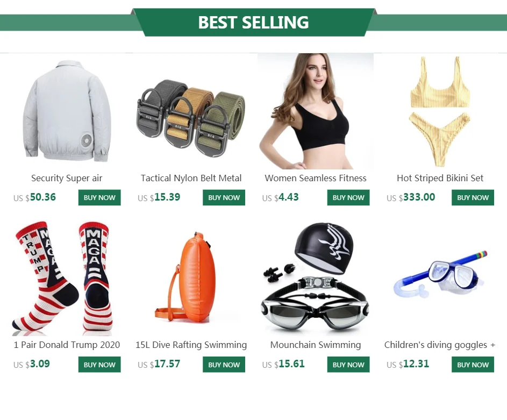Click the Best Selling banner heading
The image size is (507, 420).
(x=254, y=22)
